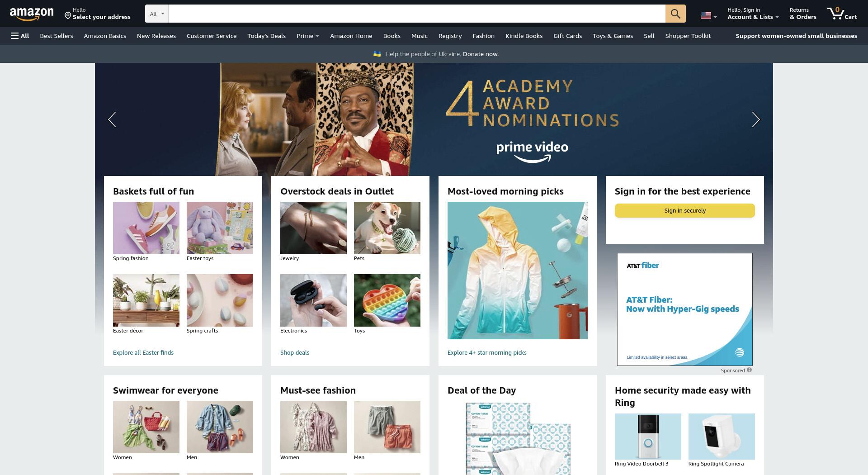The image size is (868, 475).
Task: Expand the All search category dropdown
Action: [157, 14]
